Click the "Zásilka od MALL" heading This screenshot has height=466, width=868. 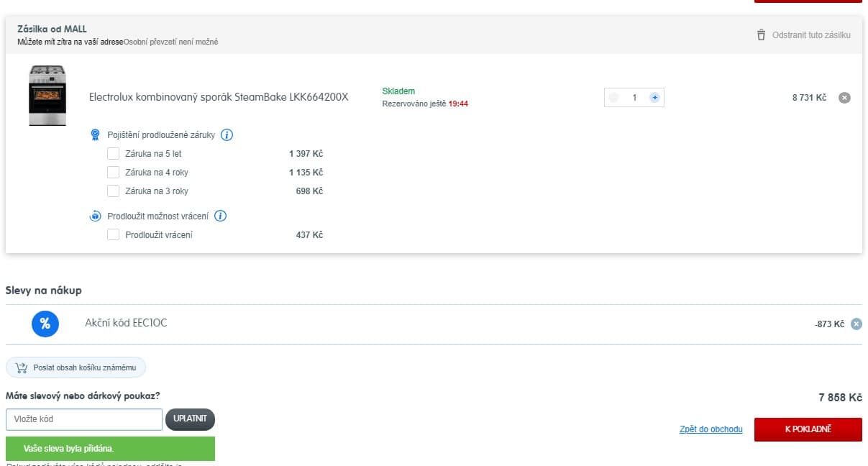tap(52, 29)
